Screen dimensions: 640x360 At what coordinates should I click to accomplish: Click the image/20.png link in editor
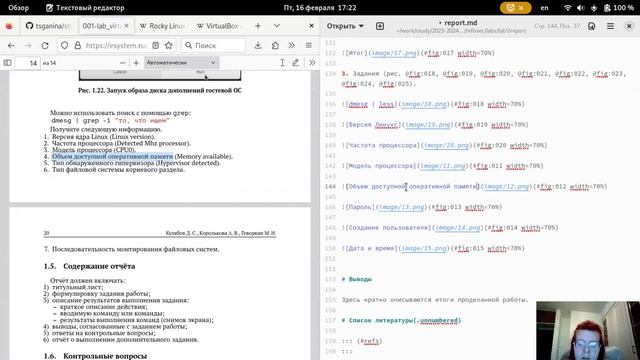click(446, 145)
